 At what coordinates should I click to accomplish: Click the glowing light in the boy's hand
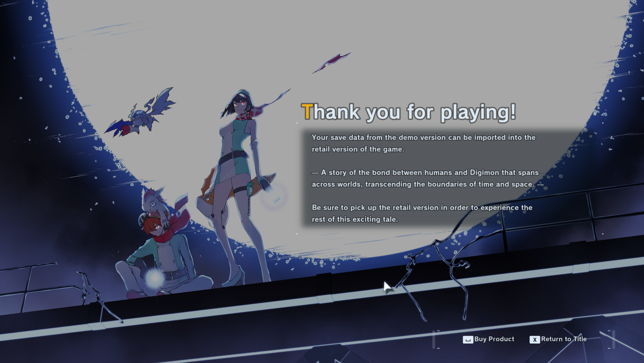click(x=155, y=277)
